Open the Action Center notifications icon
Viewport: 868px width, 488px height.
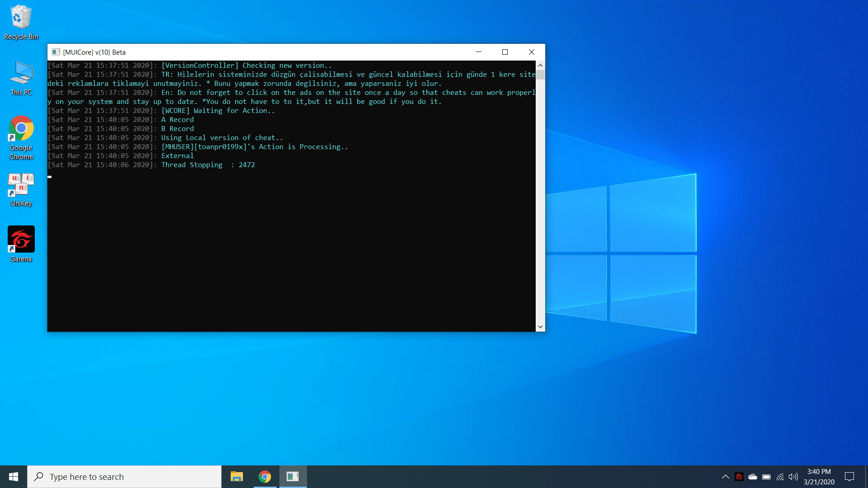coord(849,477)
